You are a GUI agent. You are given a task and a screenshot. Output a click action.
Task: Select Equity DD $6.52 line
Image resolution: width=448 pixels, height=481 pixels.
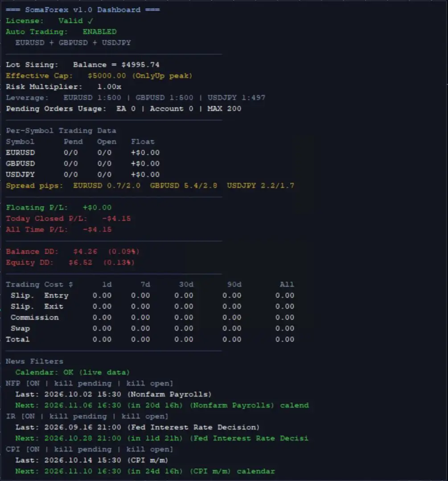tap(70, 263)
